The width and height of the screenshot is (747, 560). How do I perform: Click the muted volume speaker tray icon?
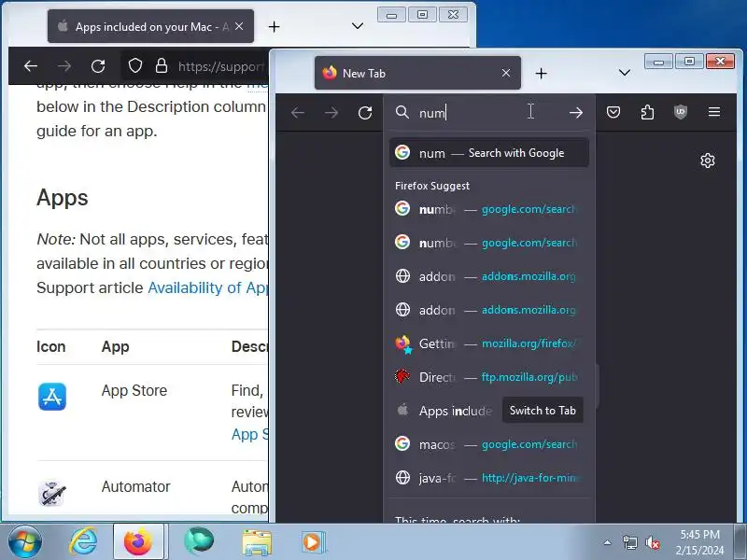[652, 542]
